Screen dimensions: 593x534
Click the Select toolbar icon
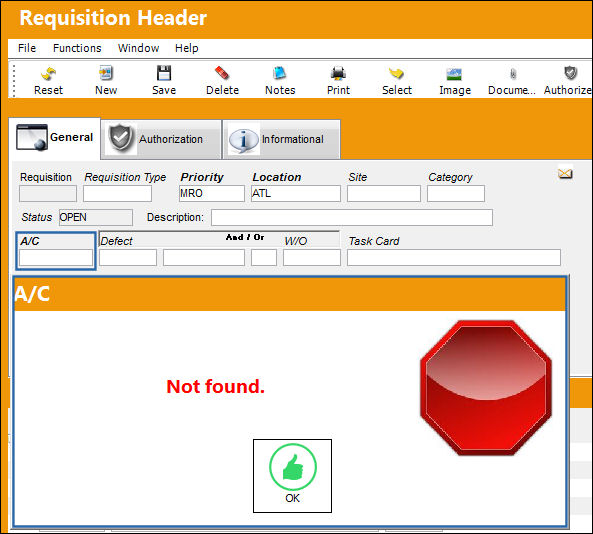[x=396, y=73]
